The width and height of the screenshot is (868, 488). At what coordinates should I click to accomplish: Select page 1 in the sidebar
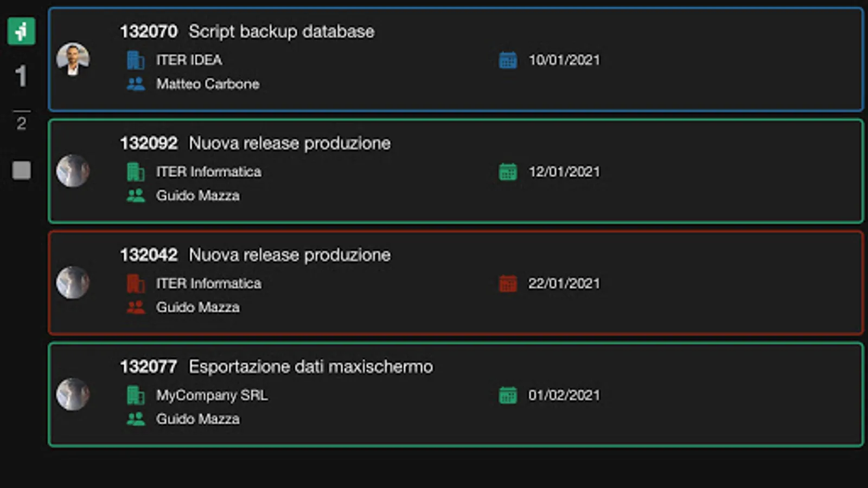[21, 76]
